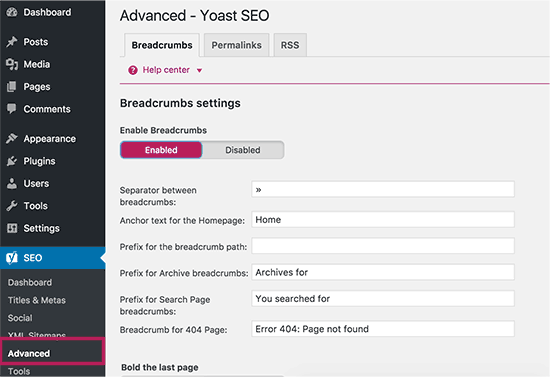Viewport: 550px width, 377px height.
Task: Click the Prefix for Search Page field
Action: [383, 298]
